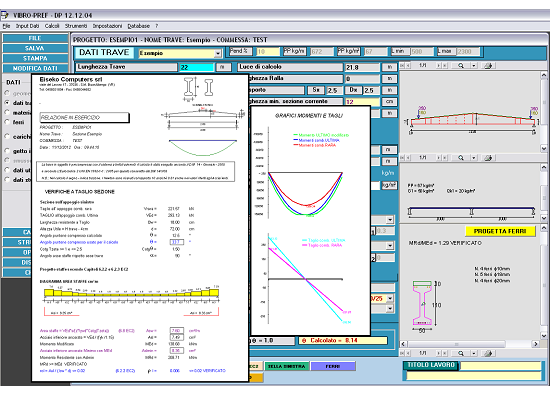Viewport: 550px width, 400px height.
Task: Click the FILE sidebar button
Action: coord(35,38)
